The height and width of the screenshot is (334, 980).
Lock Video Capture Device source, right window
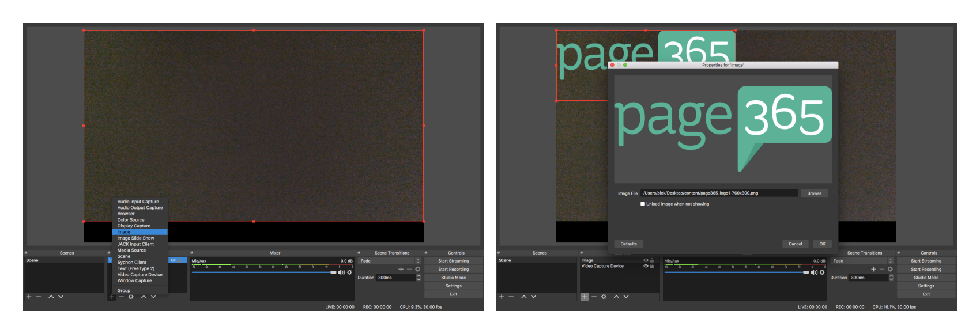pyautogui.click(x=652, y=266)
